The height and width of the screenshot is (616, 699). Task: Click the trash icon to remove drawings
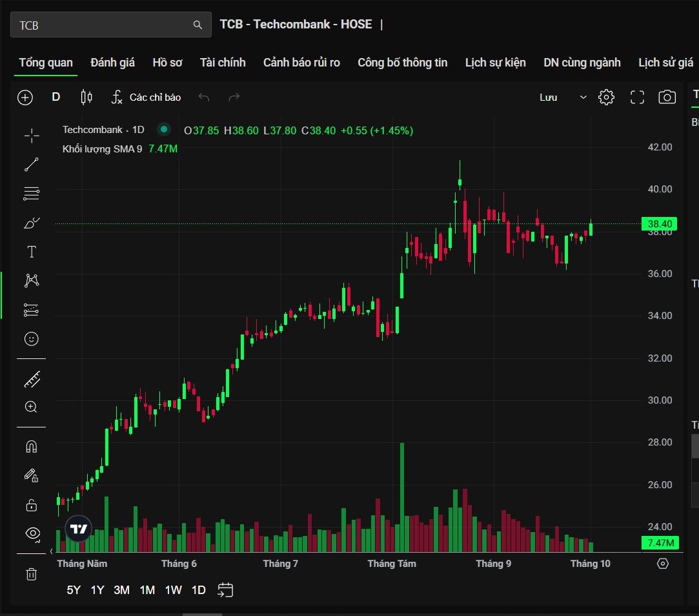coord(31,574)
